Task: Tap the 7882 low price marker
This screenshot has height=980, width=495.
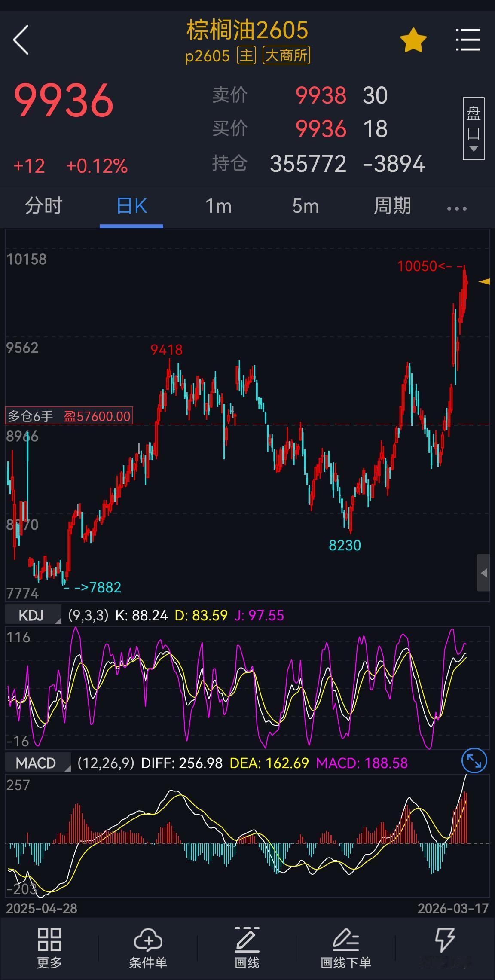Action: coord(105,587)
